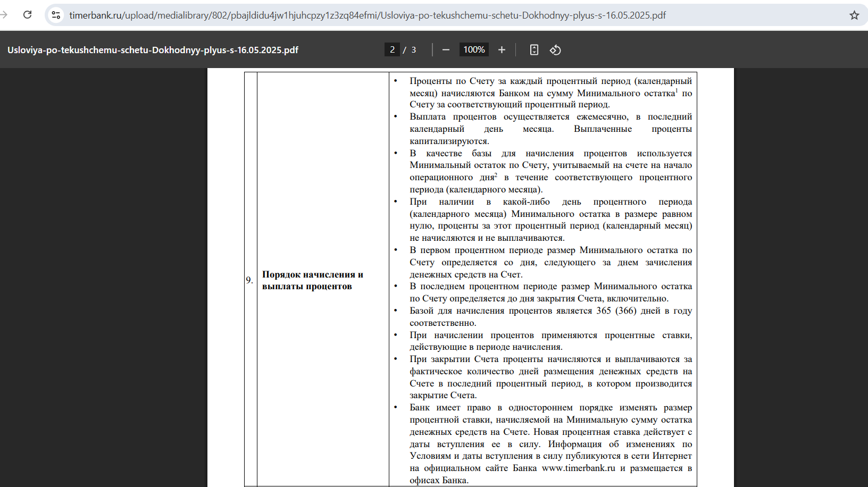The width and height of the screenshot is (868, 487).
Task: Click the text 'закрытие Счета.'
Action: tap(443, 395)
